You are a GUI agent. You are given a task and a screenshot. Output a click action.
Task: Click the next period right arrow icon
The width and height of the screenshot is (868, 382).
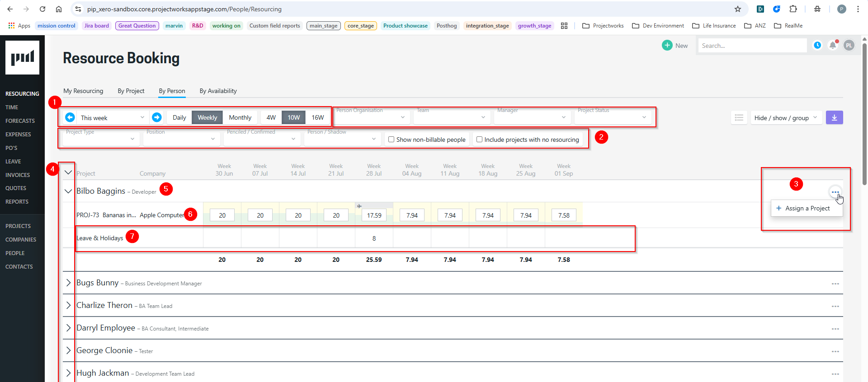pos(157,117)
